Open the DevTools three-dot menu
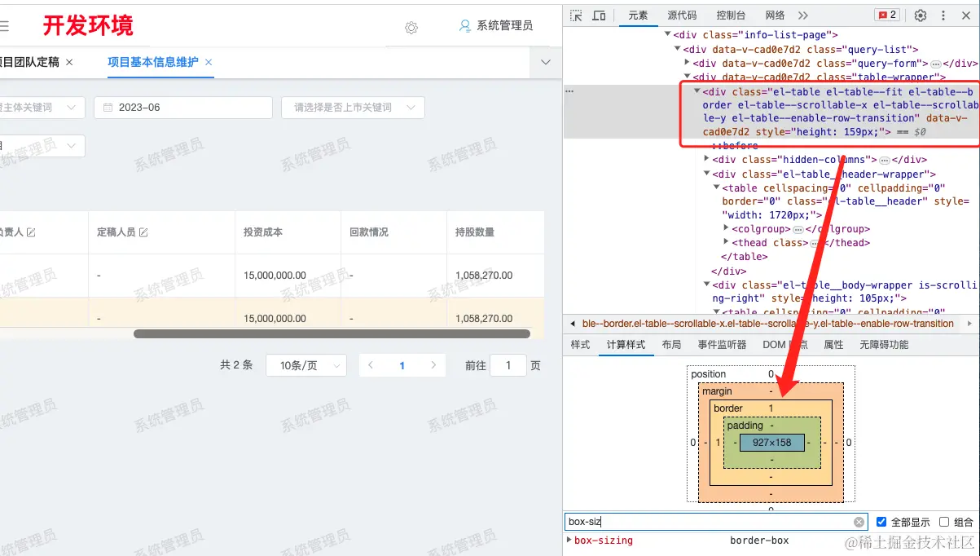Image resolution: width=980 pixels, height=556 pixels. click(x=943, y=15)
